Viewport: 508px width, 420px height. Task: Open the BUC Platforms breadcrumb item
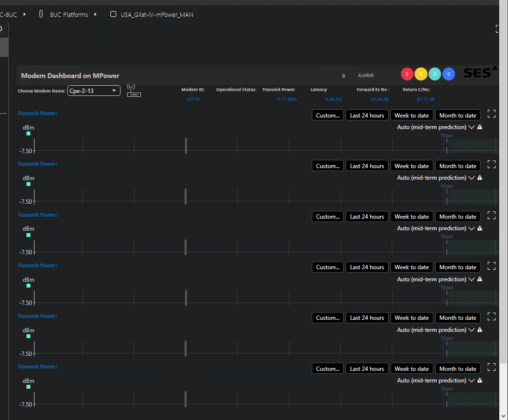(69, 14)
